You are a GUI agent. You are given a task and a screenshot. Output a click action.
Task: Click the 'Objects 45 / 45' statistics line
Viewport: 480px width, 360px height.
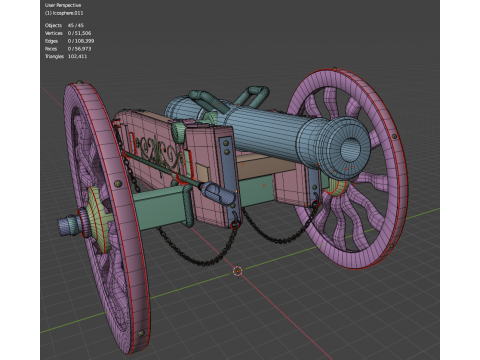pos(64,25)
